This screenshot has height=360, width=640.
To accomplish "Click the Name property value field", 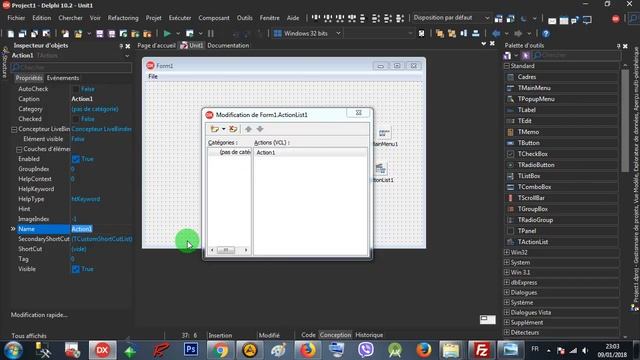I will coord(101,229).
